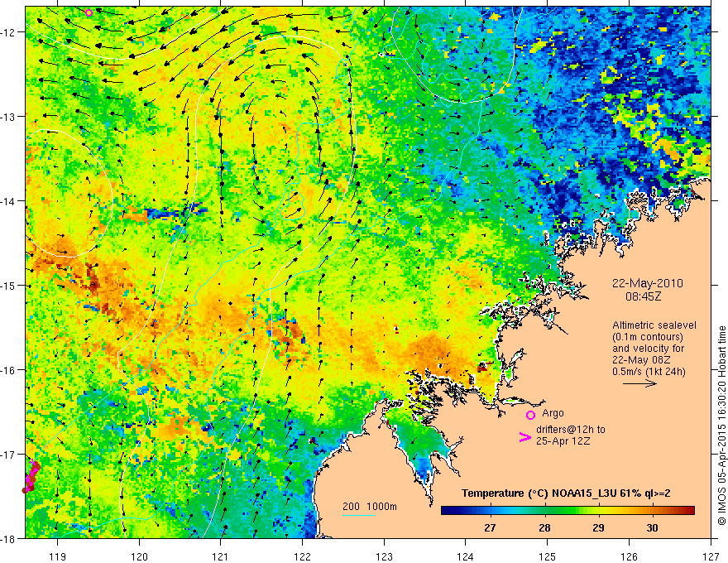Click the 30 color bar tick label
This screenshot has height=563, width=728.
(x=653, y=527)
